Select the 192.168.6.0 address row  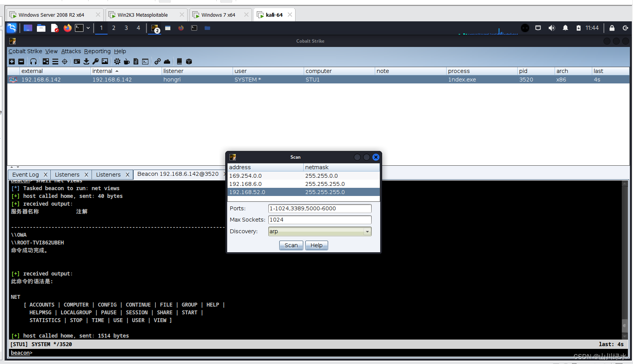tap(303, 184)
